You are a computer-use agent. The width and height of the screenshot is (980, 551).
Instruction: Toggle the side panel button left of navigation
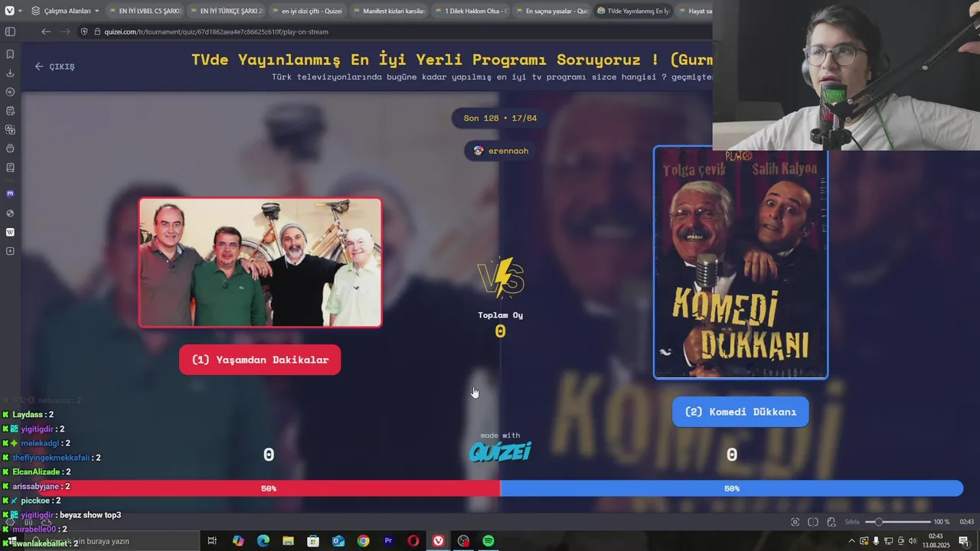click(x=10, y=31)
